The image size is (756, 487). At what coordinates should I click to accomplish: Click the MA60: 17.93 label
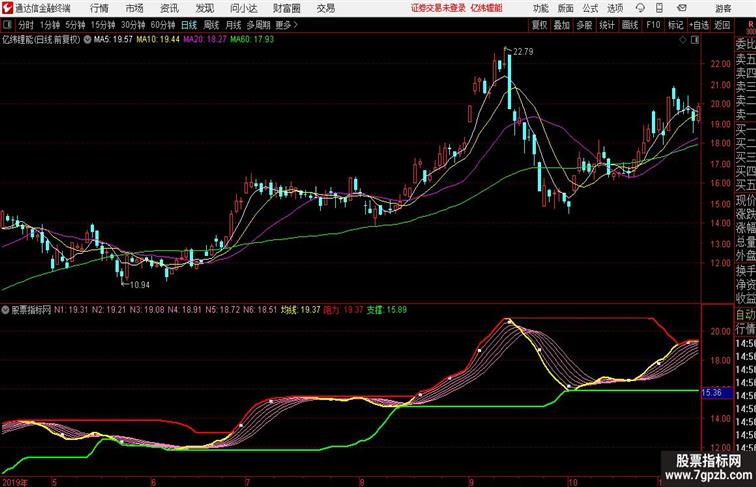(x=252, y=40)
